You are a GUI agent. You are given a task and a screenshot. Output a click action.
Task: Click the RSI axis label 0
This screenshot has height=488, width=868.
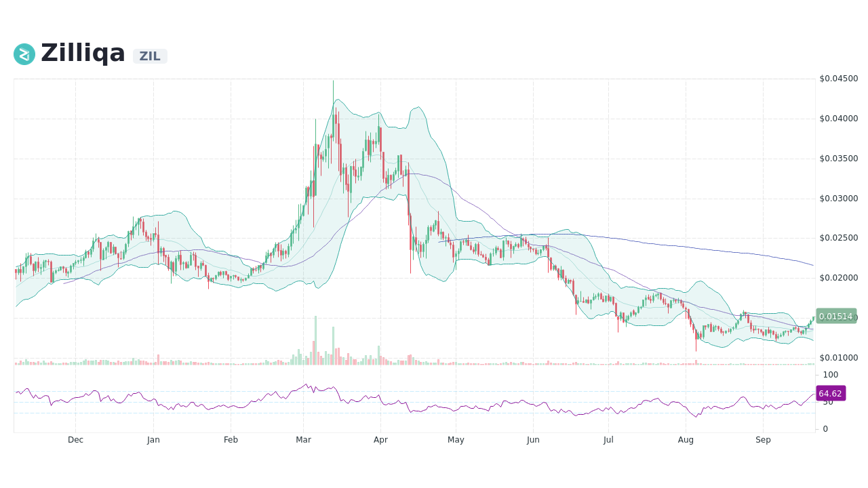pyautogui.click(x=825, y=429)
